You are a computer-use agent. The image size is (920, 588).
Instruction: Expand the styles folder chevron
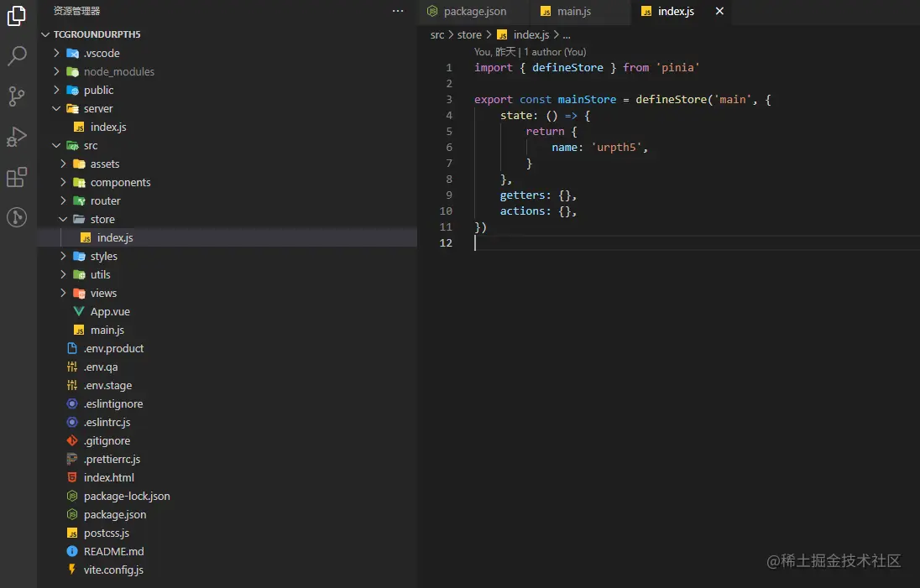(x=63, y=256)
